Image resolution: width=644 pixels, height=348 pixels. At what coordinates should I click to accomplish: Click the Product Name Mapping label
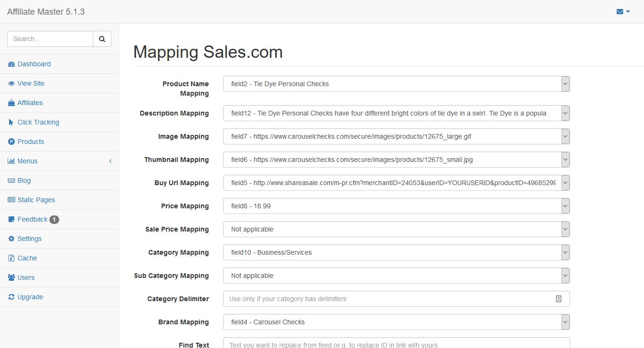click(186, 89)
